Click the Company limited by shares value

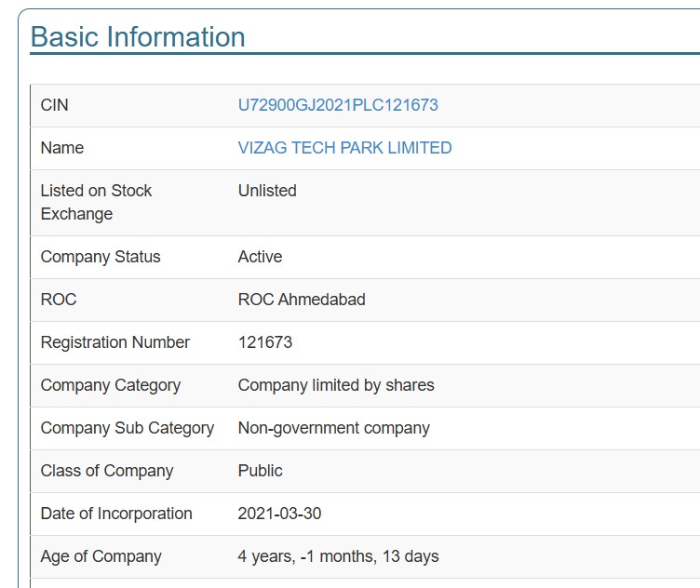(336, 385)
